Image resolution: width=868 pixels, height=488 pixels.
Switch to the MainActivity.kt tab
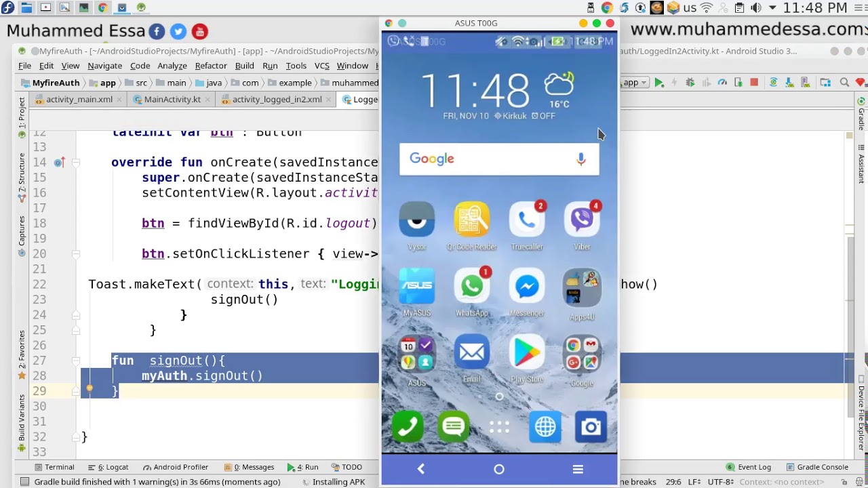click(x=172, y=99)
